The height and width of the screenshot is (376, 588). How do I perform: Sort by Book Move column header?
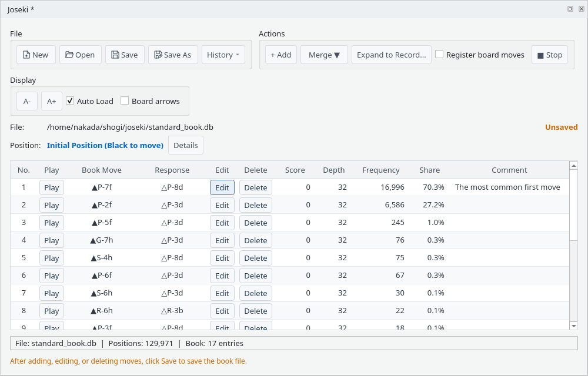point(102,170)
